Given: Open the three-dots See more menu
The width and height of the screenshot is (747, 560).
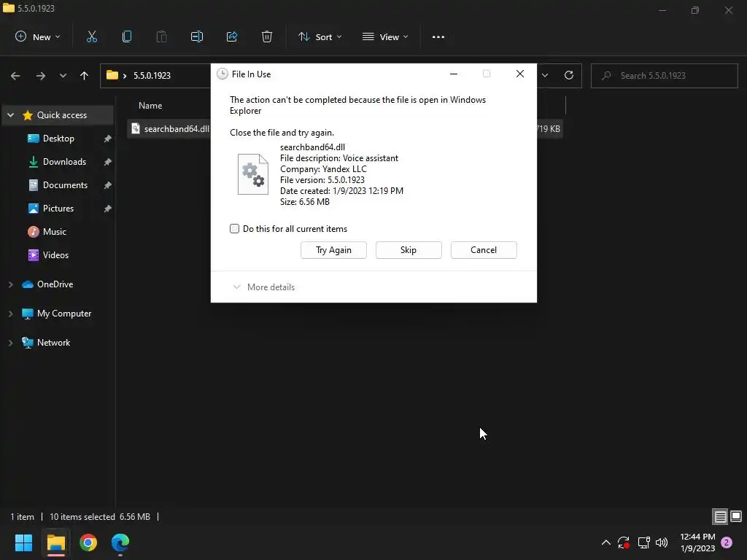Looking at the screenshot, I should (438, 37).
